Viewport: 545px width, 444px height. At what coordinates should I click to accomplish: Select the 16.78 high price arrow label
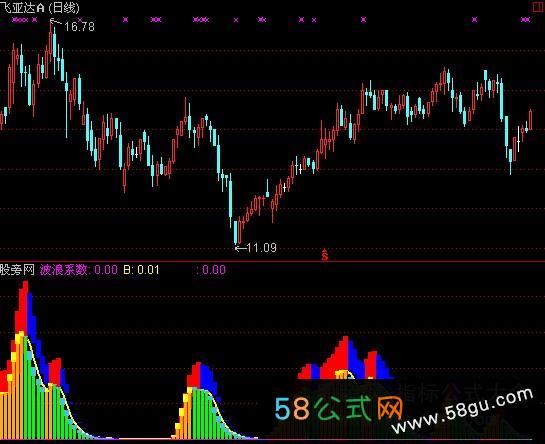point(72,26)
